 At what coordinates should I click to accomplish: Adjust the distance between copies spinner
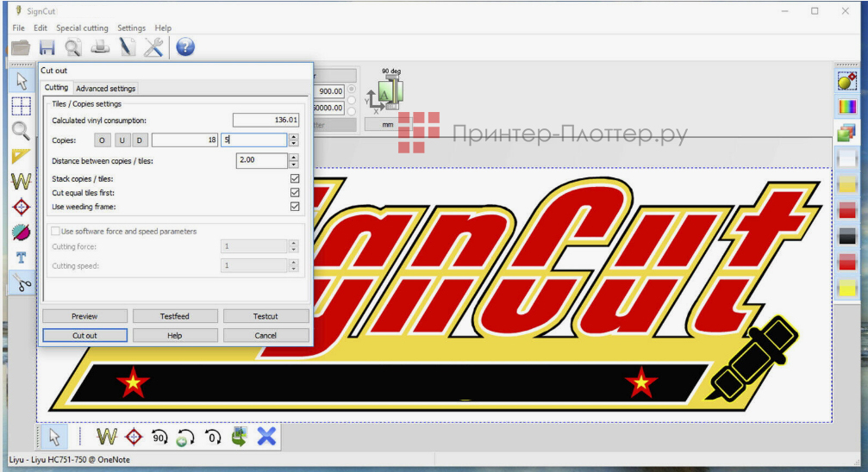pos(294,161)
